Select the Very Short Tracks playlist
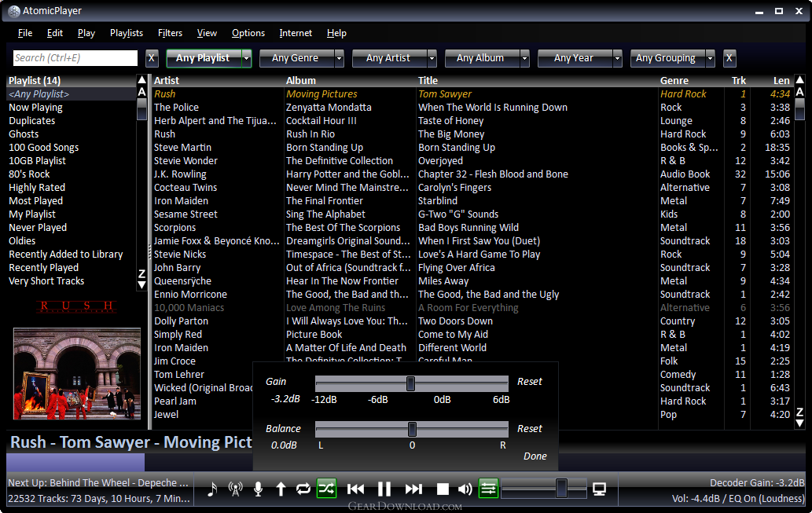 click(46, 281)
